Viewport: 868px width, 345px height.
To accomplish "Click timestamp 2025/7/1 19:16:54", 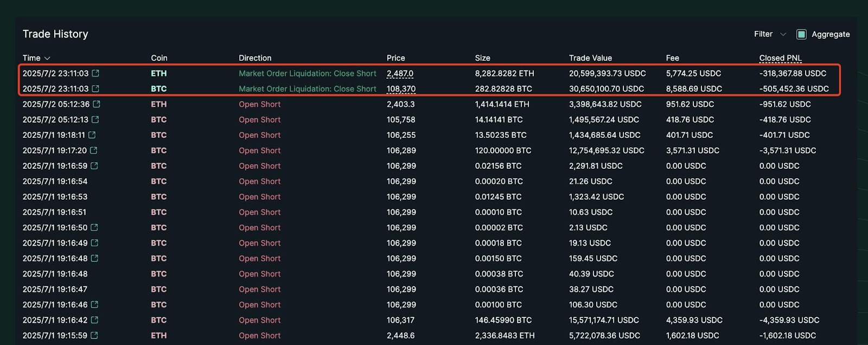I will pyautogui.click(x=55, y=181).
